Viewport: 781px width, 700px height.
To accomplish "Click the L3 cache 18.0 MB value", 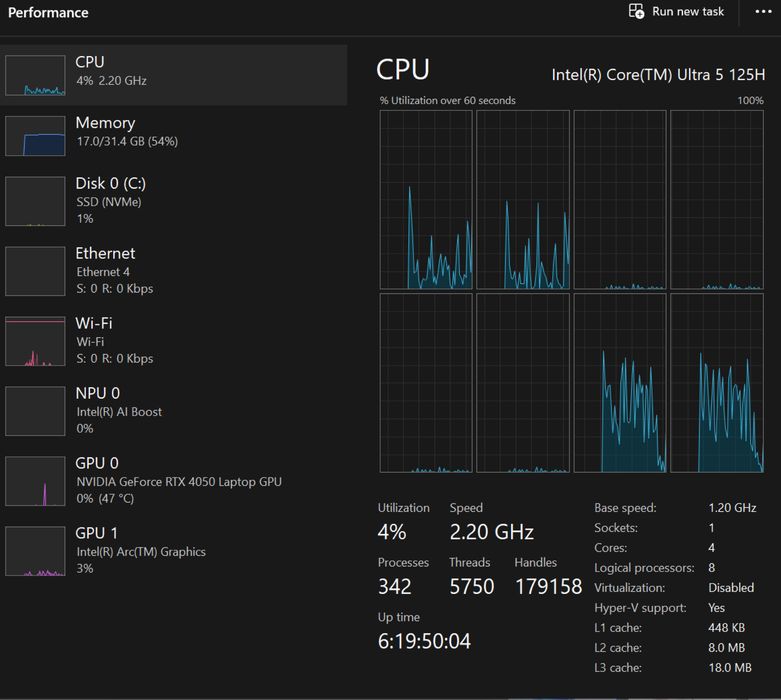I will click(x=730, y=668).
